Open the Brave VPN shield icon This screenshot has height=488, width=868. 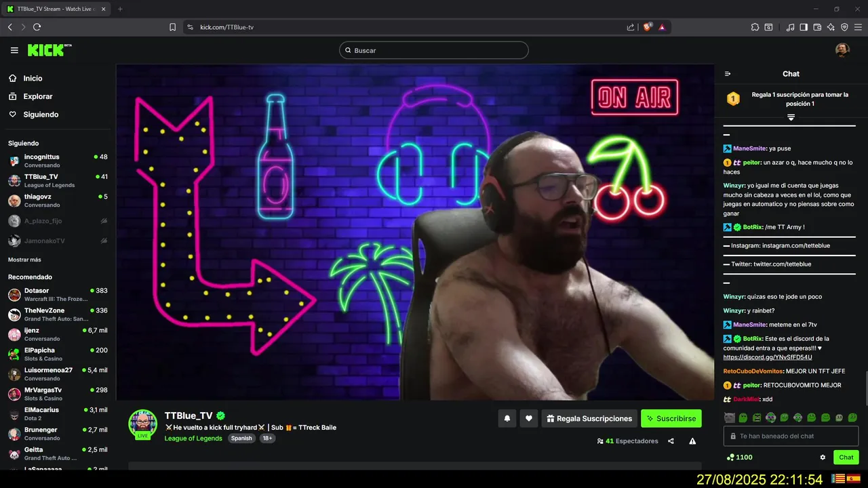coord(844,27)
